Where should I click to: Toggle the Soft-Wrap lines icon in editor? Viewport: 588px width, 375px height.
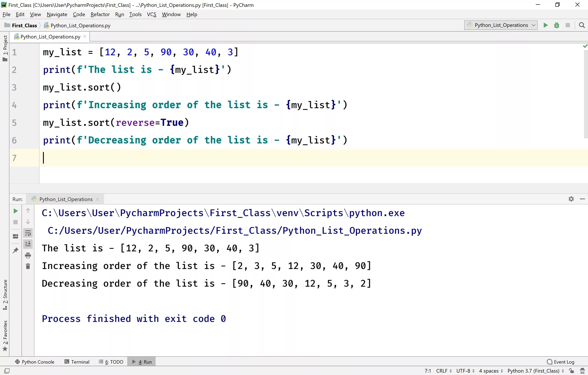click(x=28, y=234)
